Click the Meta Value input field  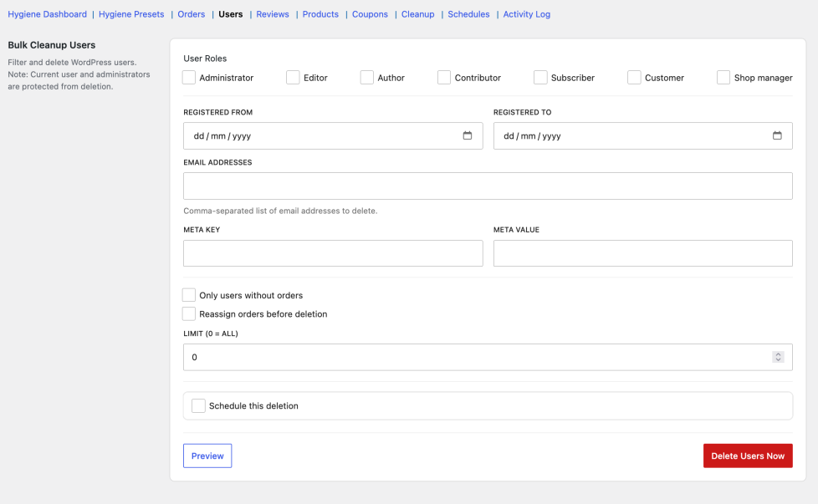tap(642, 253)
